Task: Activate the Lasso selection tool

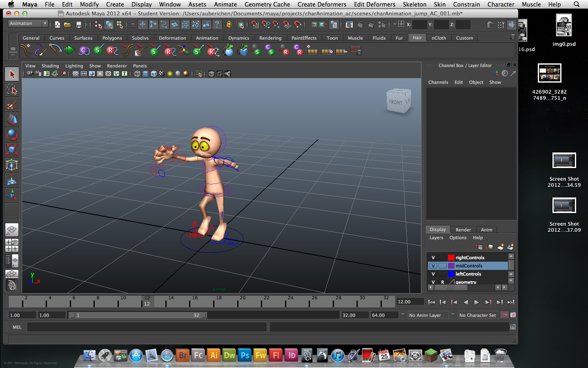Action: [x=11, y=90]
